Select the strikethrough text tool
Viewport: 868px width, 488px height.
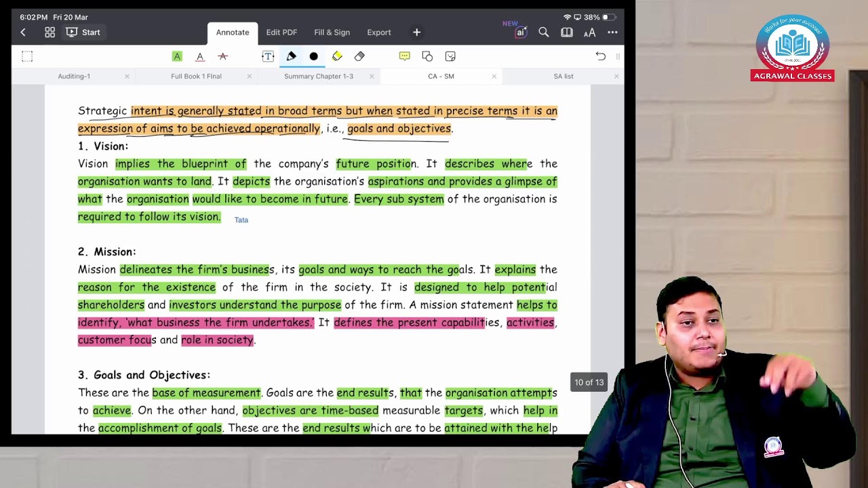coord(222,56)
